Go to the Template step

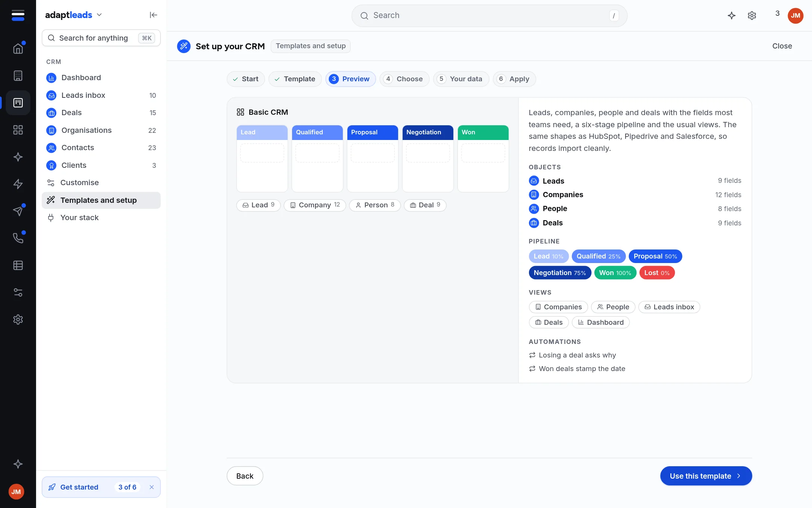click(295, 79)
